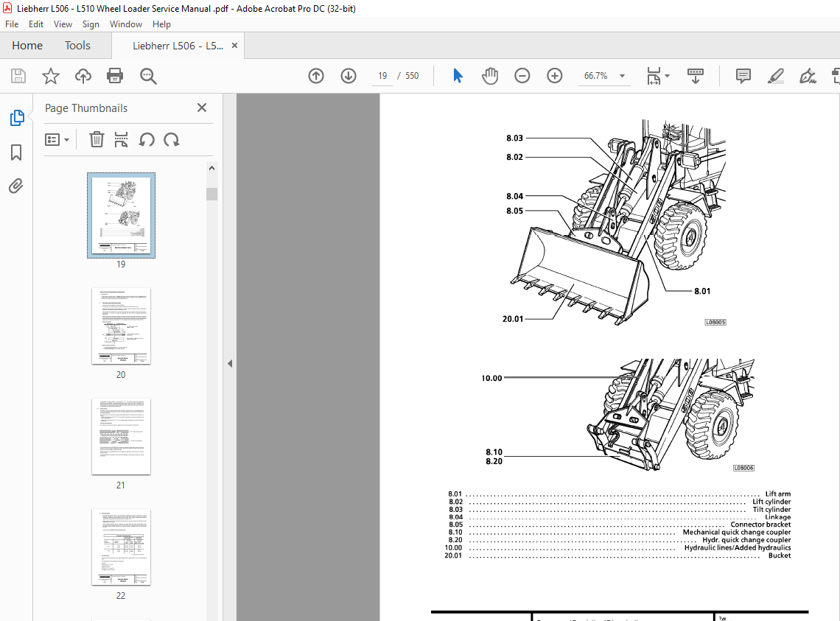
Task: Add document to starred favorites
Action: point(50,76)
